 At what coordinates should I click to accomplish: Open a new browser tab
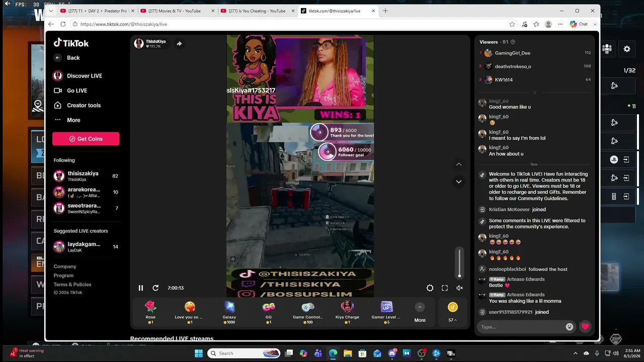[385, 11]
